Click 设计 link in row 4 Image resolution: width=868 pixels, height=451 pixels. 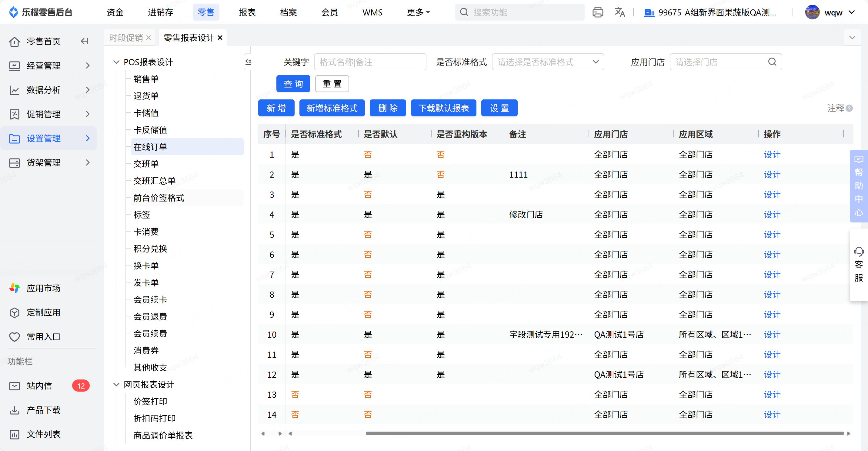[772, 214]
